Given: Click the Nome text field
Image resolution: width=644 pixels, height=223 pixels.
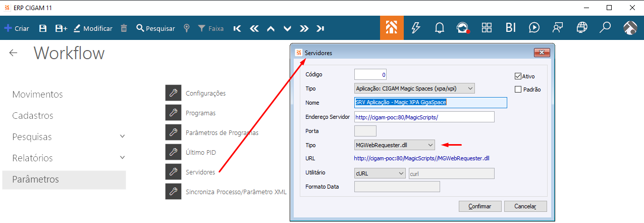Looking at the screenshot, I should (x=431, y=102).
